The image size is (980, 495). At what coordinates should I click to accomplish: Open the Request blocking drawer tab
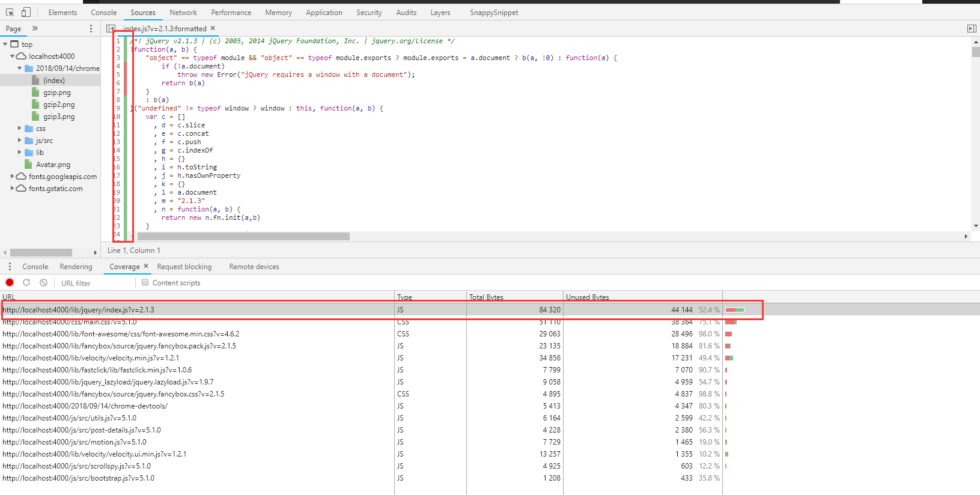(184, 267)
